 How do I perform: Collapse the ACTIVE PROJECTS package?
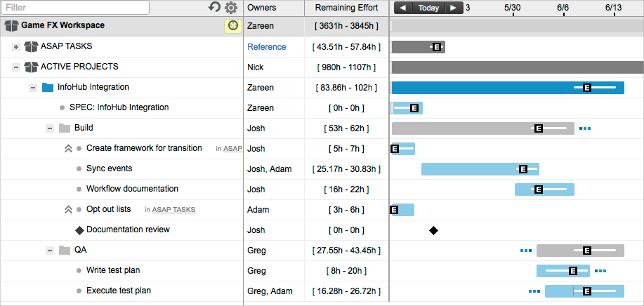click(x=16, y=67)
